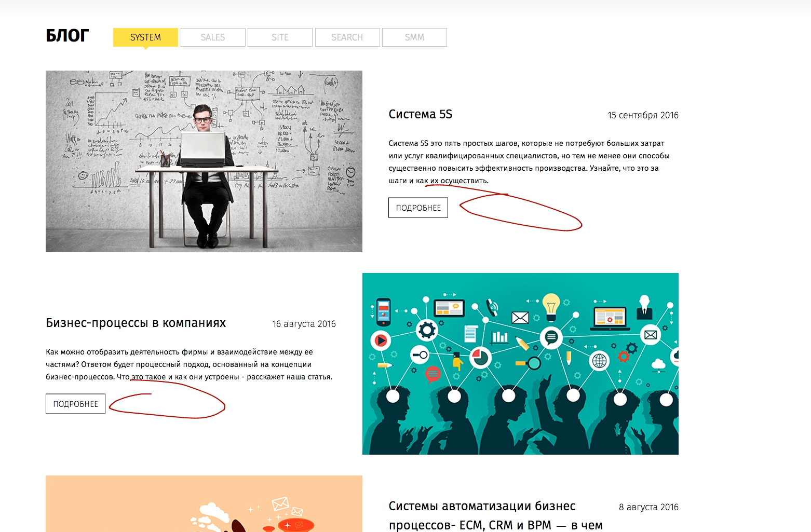The height and width of the screenshot is (532, 811).
Task: Switch to the SEARCH tab
Action: coord(347,37)
